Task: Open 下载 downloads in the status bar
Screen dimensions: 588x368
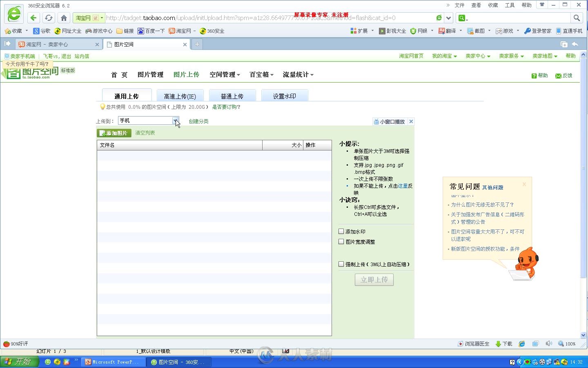Action: click(x=504, y=344)
